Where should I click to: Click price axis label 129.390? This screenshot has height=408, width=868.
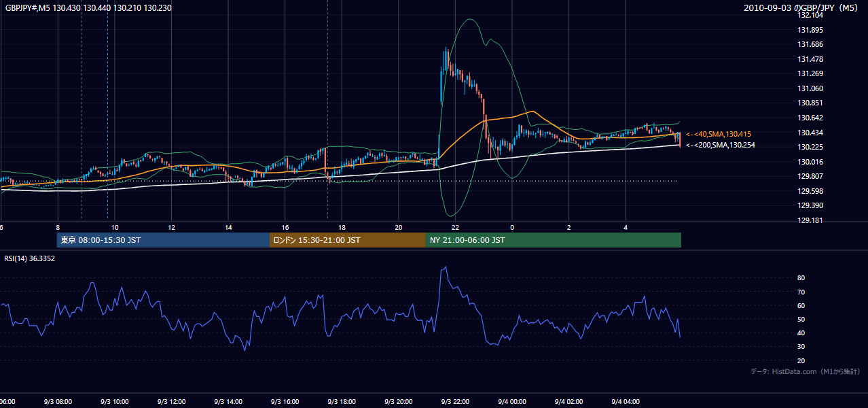click(811, 205)
